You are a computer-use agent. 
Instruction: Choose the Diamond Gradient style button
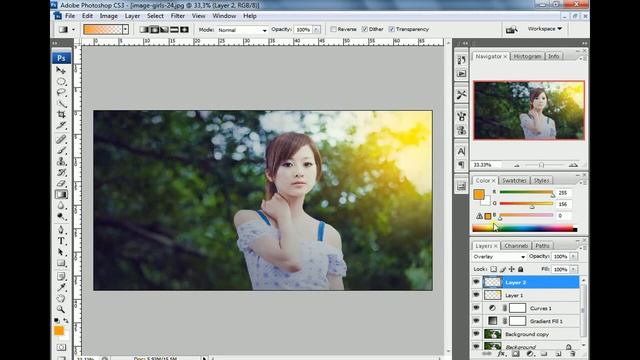[184, 29]
